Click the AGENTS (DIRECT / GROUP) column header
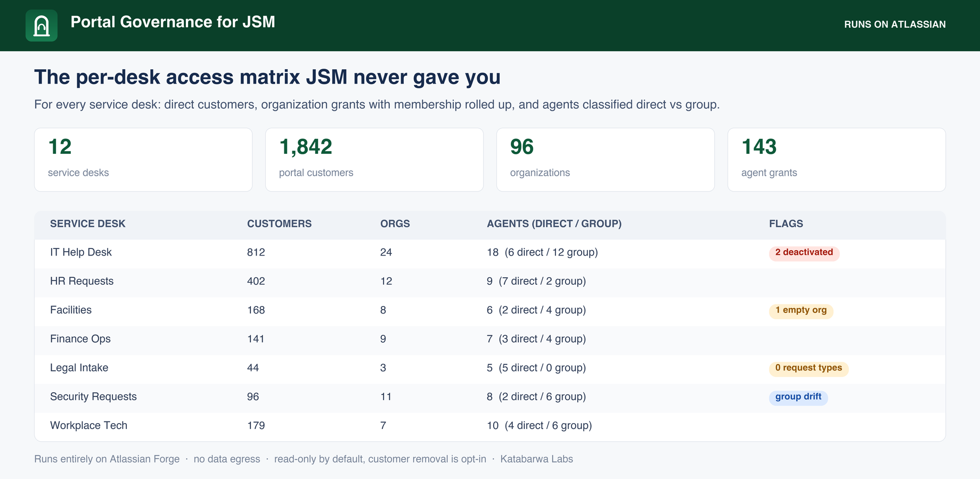The width and height of the screenshot is (980, 479). click(x=554, y=224)
